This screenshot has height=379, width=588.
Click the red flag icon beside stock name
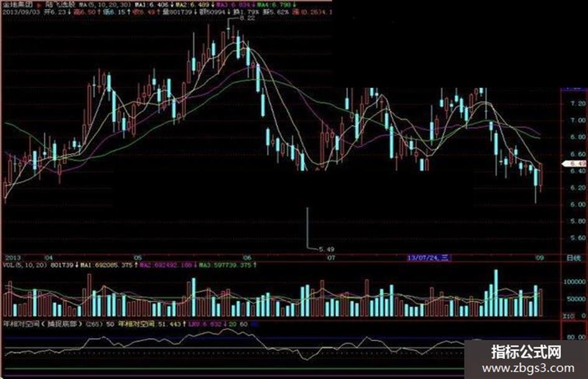pyautogui.click(x=39, y=6)
